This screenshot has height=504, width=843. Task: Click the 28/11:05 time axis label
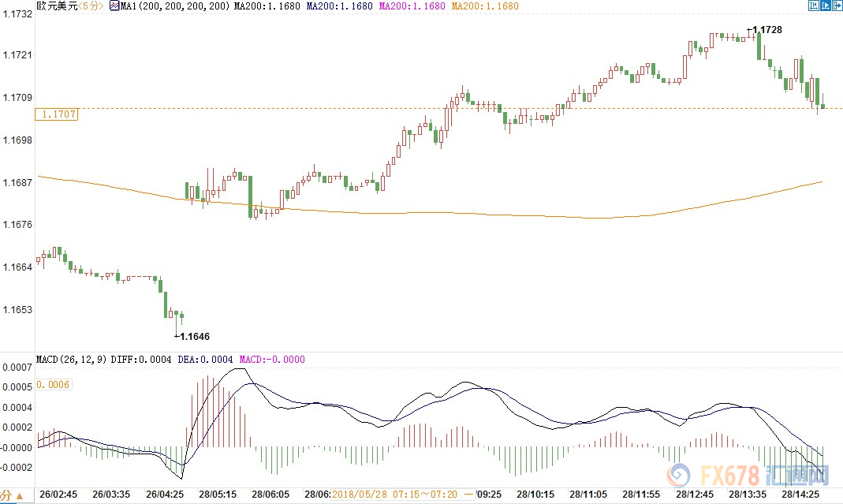click(x=589, y=494)
